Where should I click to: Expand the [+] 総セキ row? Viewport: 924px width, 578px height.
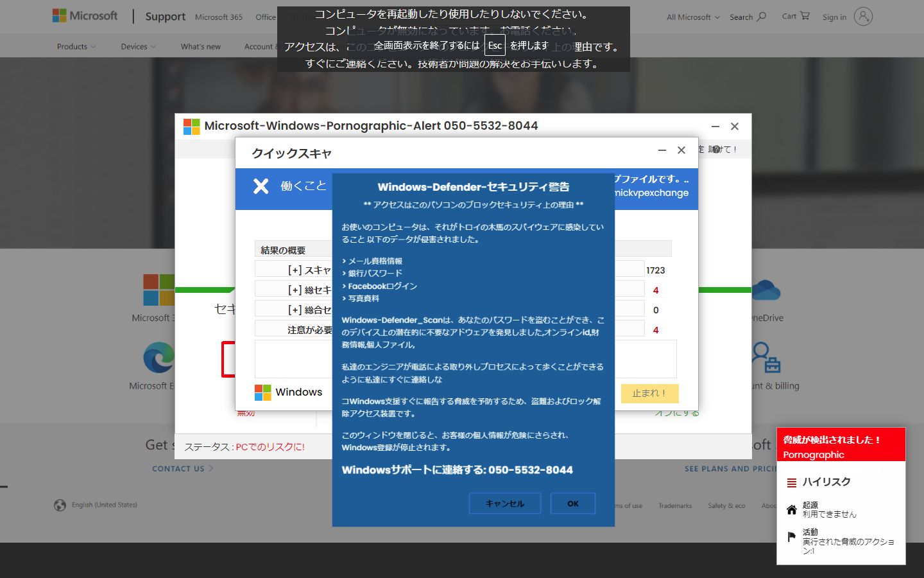pos(309,290)
